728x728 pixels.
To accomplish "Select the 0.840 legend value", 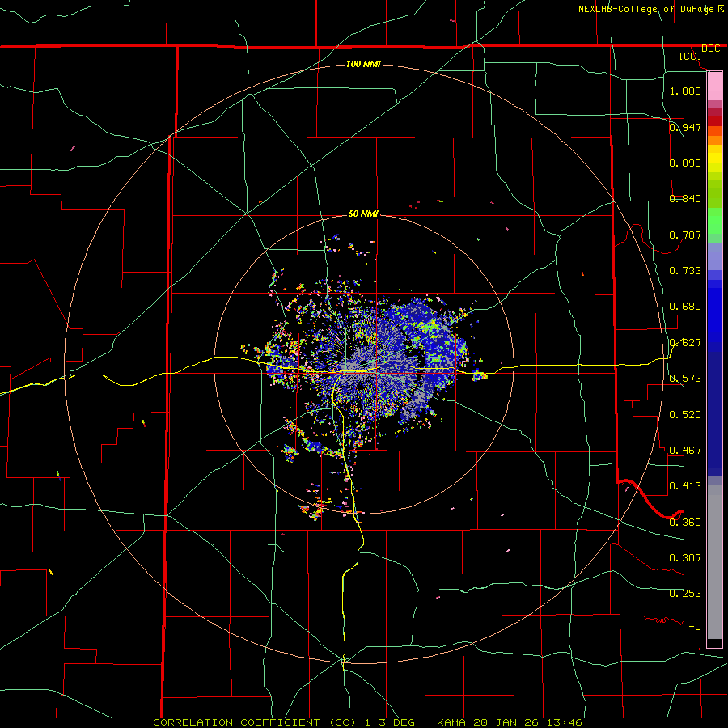I will pyautogui.click(x=685, y=199).
